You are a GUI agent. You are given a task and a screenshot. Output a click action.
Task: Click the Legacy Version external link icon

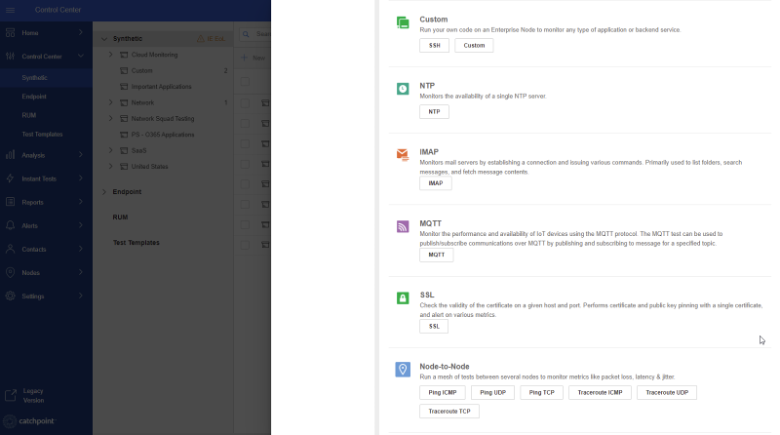[10, 396]
